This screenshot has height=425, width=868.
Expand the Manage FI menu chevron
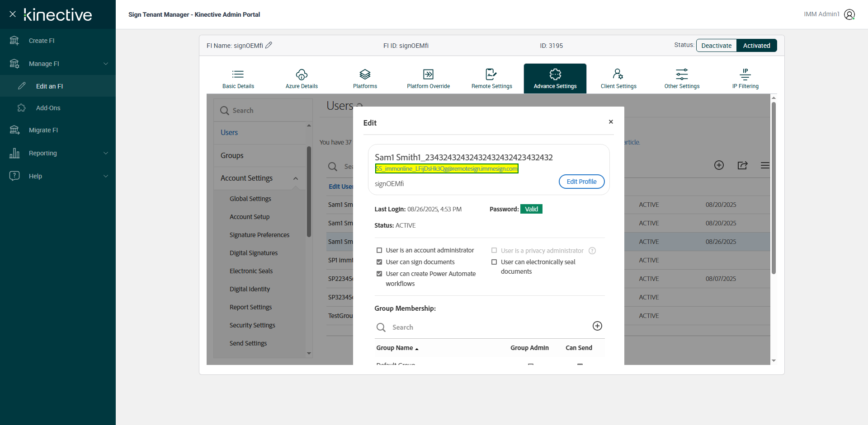tap(106, 64)
